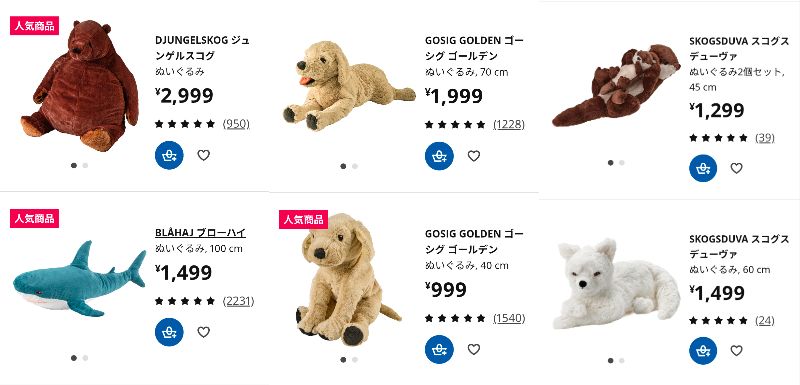The image size is (800, 385).
Task: Add BLÅHAJ shark to cart
Action: tap(169, 332)
